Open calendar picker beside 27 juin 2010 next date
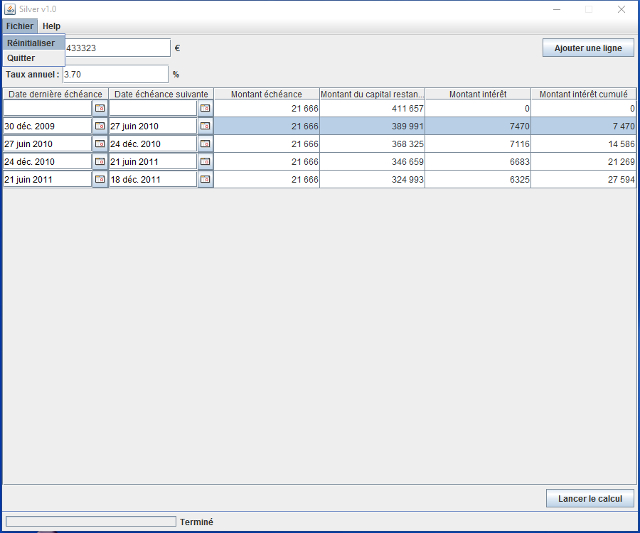This screenshot has height=533, width=640. tap(205, 126)
